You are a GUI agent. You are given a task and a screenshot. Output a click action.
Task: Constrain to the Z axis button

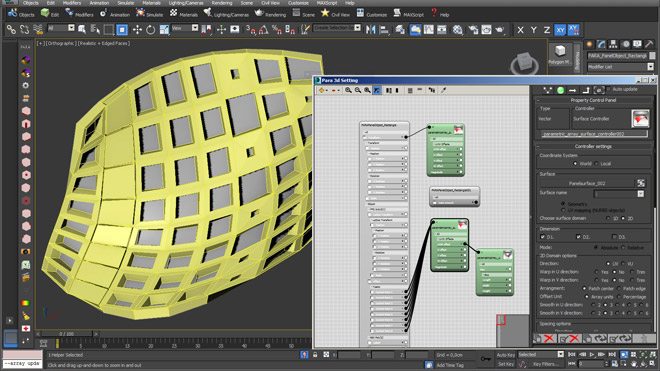[546, 30]
